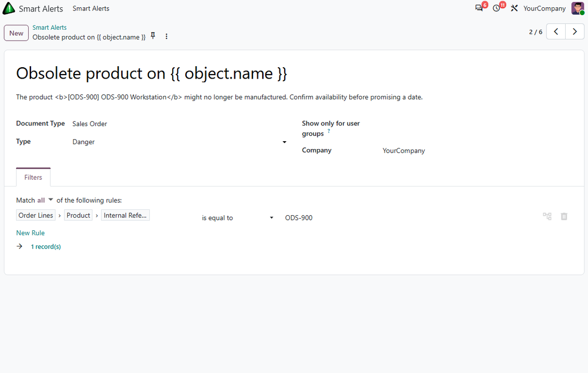588x373 pixels.
Task: Click the help question mark beside groups
Action: (x=329, y=131)
